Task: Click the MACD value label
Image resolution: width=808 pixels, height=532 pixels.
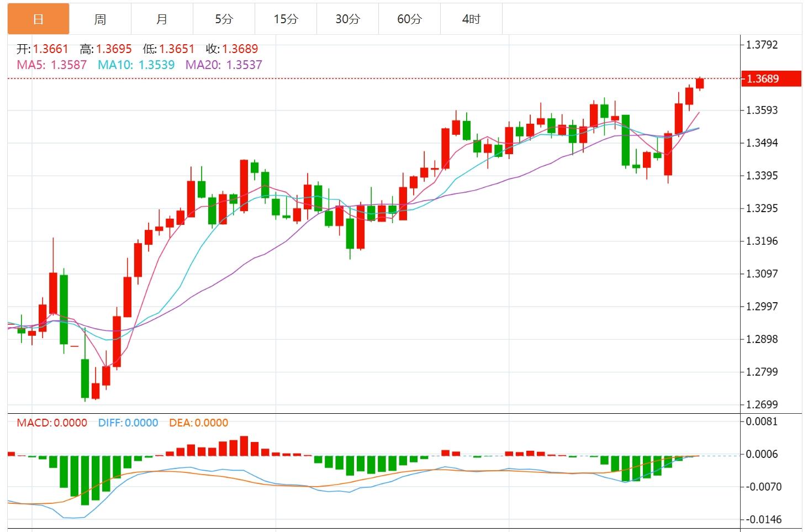Action: tap(52, 423)
